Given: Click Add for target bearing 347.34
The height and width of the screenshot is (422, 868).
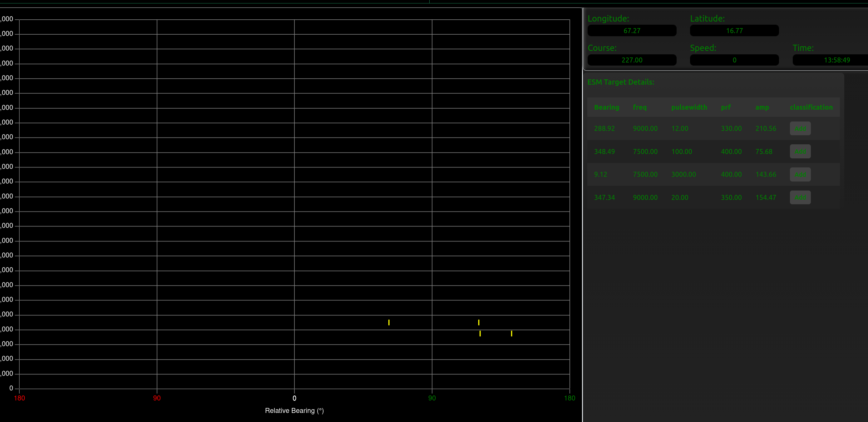Looking at the screenshot, I should [800, 197].
